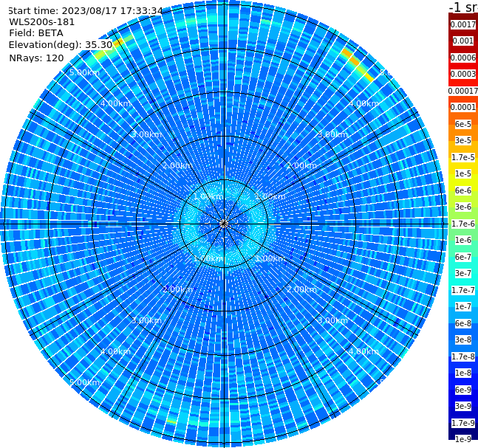478x448 pixels.
Task: Click the 0.0017 colorbar label
Action: coord(463,24)
